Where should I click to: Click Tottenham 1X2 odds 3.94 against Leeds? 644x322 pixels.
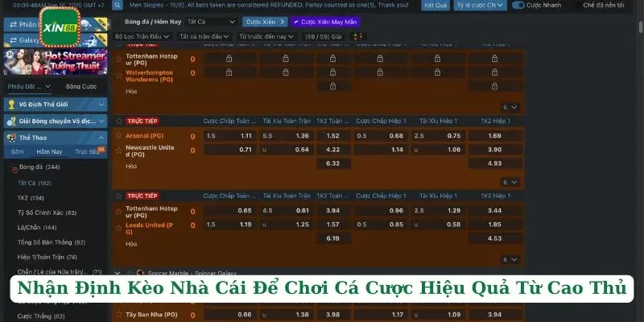click(x=333, y=210)
